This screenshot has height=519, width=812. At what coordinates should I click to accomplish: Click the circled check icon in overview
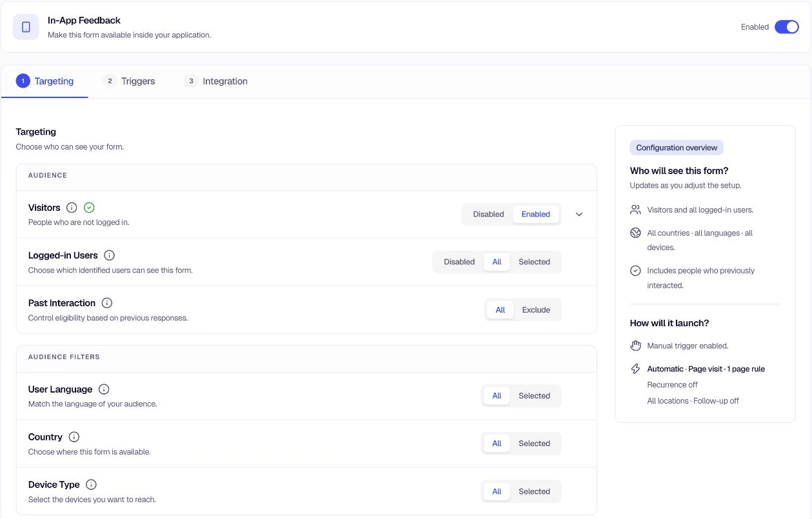[635, 271]
